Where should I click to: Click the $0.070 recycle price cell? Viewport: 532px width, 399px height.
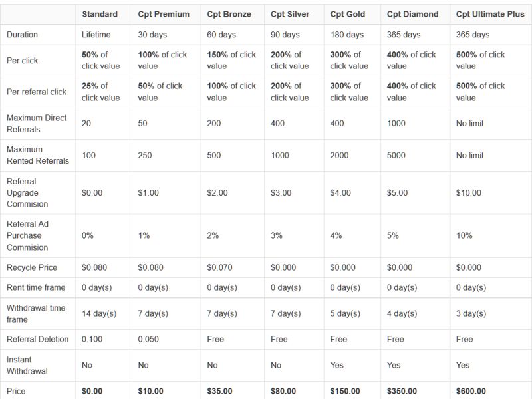click(x=219, y=267)
